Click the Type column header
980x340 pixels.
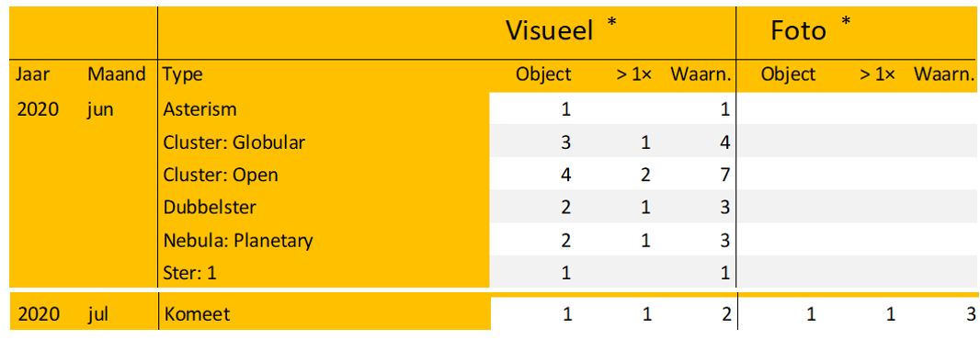click(x=183, y=75)
